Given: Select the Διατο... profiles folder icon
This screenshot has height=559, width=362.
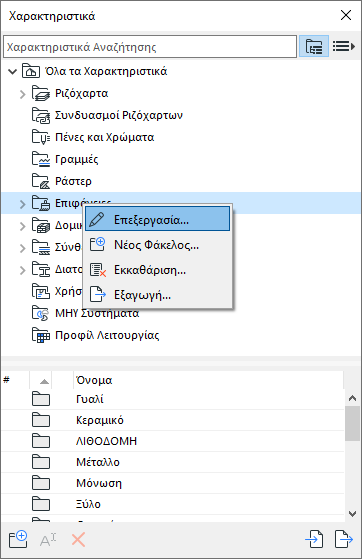Looking at the screenshot, I should [41, 269].
